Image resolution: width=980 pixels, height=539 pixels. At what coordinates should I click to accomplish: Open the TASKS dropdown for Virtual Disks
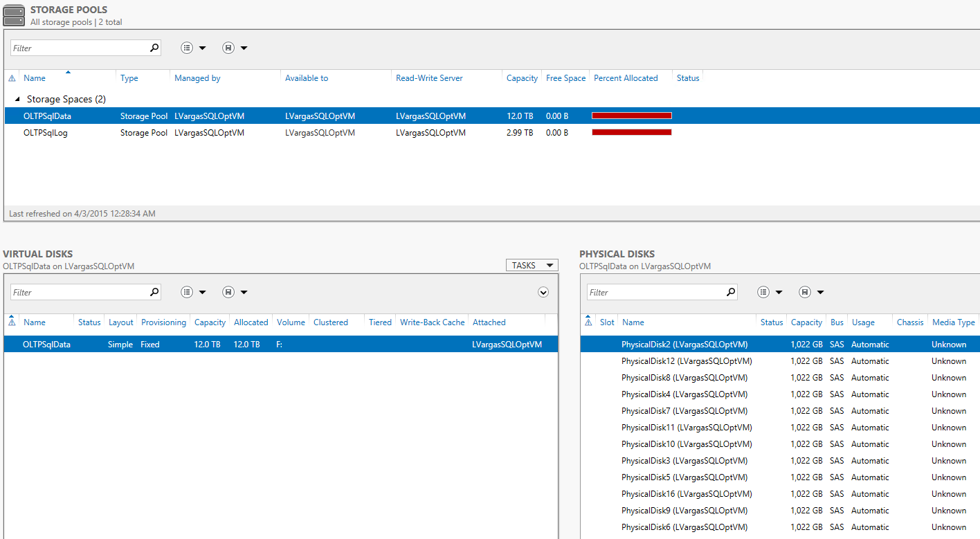532,266
